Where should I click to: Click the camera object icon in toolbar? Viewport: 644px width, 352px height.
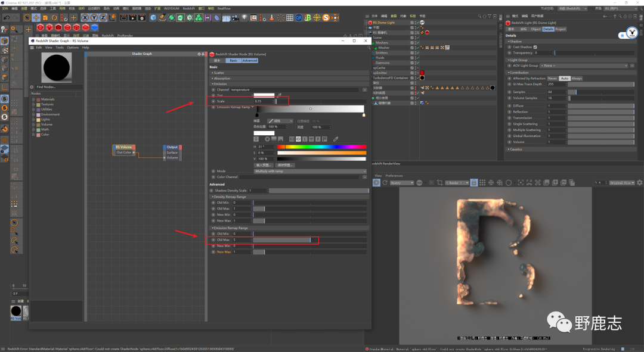[235, 18]
